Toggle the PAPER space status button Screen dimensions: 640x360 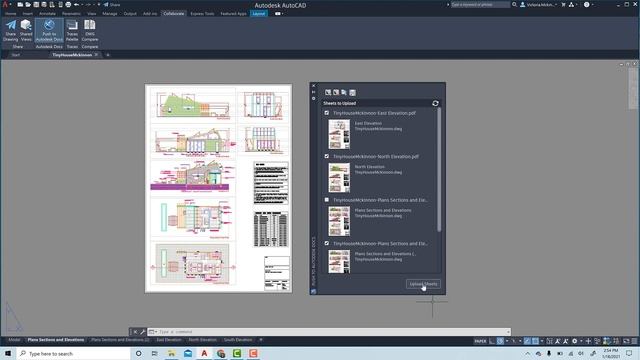click(480, 341)
